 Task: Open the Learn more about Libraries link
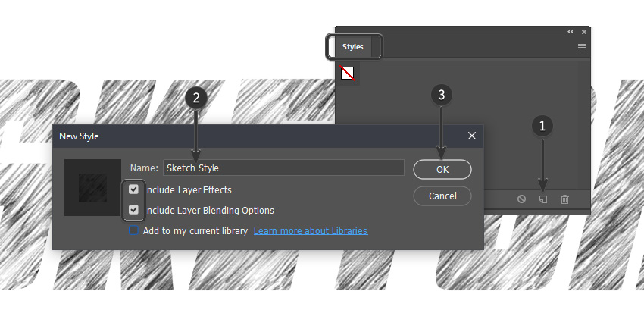pyautogui.click(x=311, y=230)
